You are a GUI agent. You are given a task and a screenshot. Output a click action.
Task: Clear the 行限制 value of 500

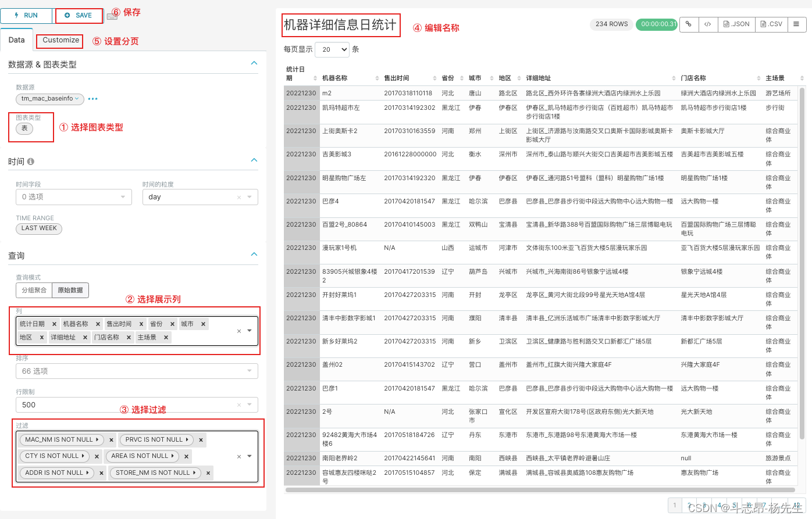[238, 405]
